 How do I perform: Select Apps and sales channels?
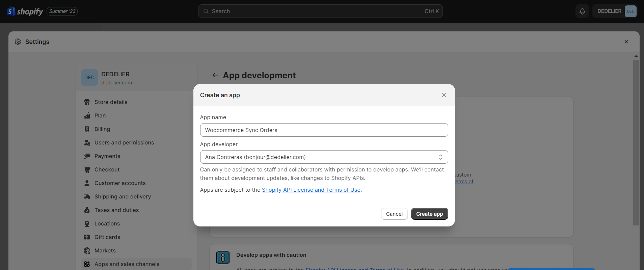click(137, 264)
